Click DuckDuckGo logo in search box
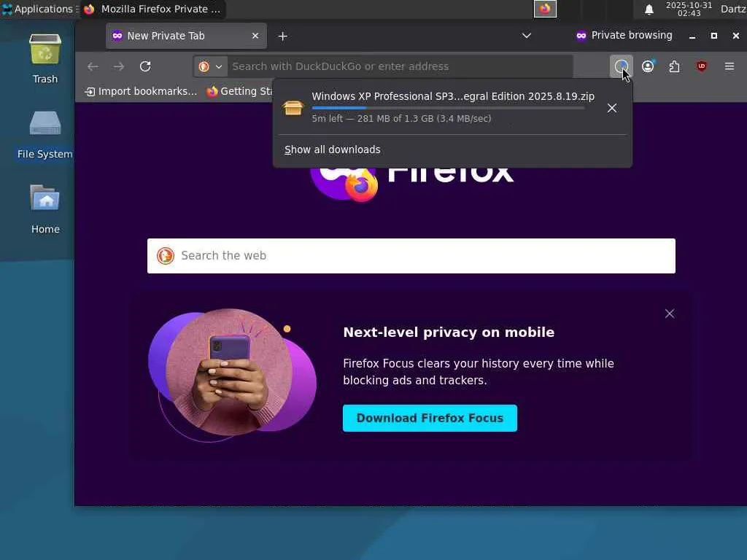747x560 pixels. [x=166, y=256]
